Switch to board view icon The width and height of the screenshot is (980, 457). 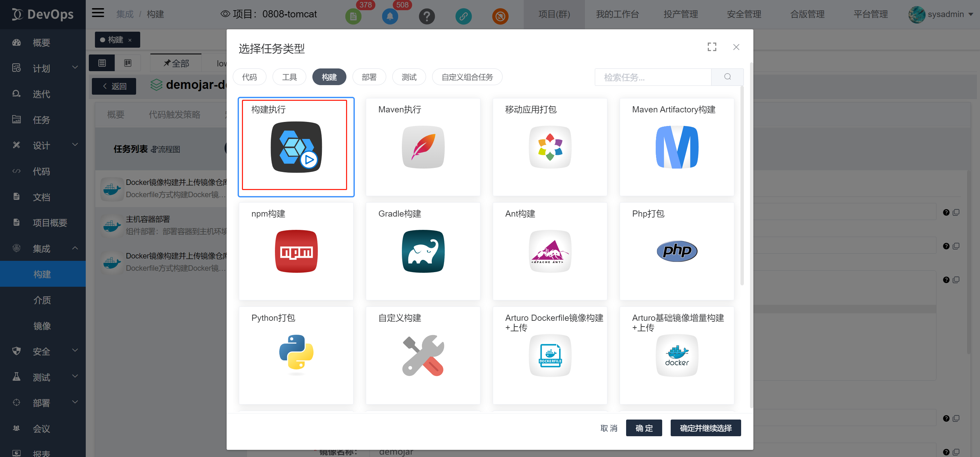[128, 63]
